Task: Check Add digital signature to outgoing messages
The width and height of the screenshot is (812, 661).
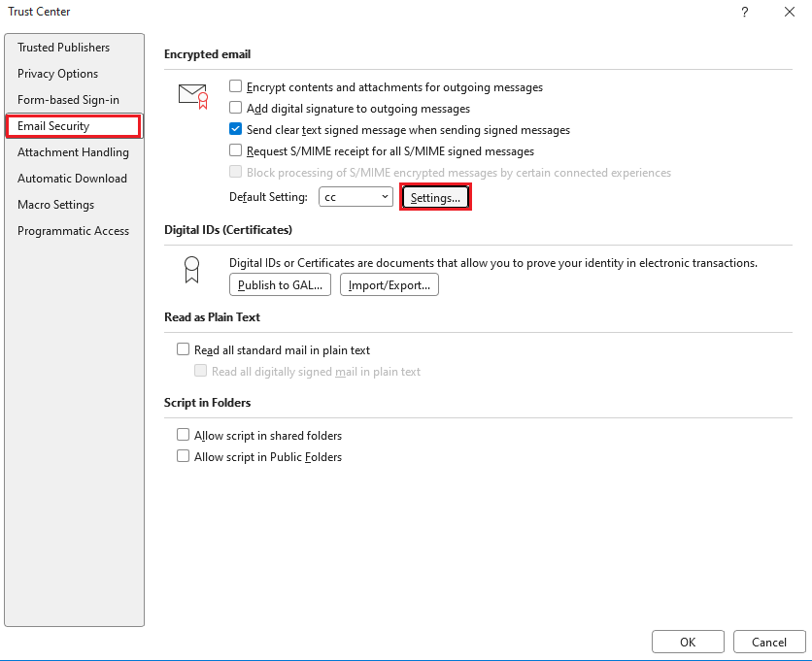Action: (x=235, y=109)
